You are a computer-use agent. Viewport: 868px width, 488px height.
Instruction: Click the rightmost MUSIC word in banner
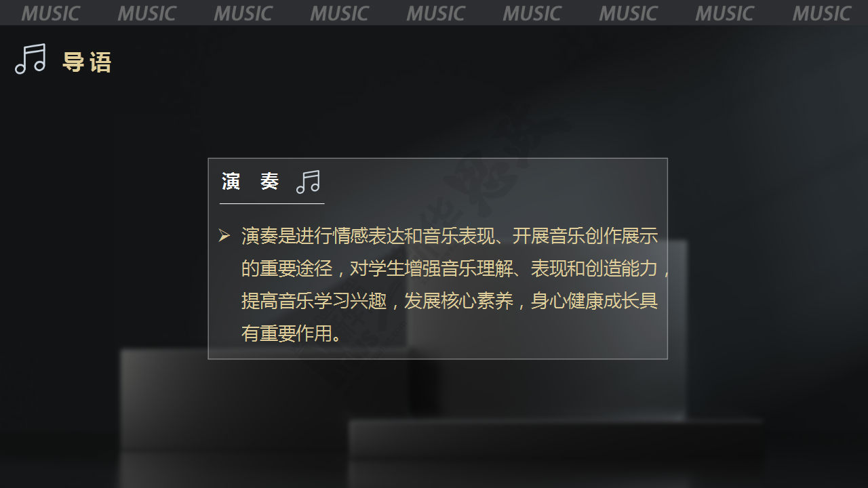click(x=821, y=14)
